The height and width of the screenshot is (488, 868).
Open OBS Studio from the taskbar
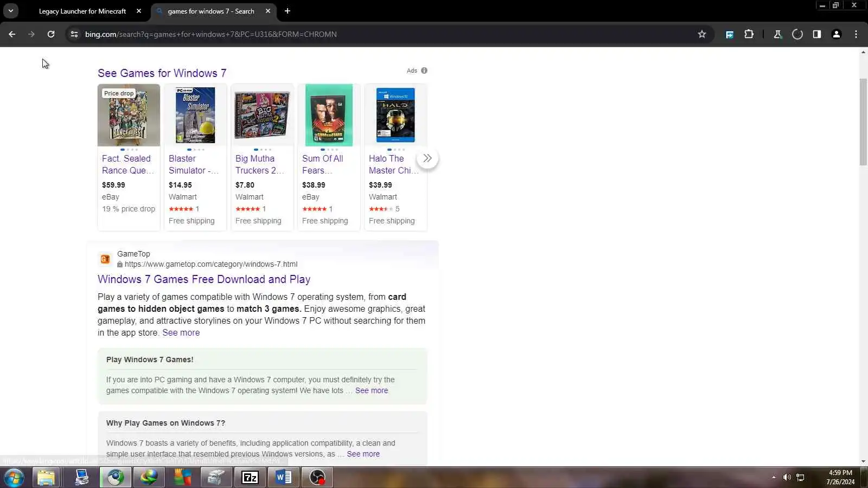317,478
